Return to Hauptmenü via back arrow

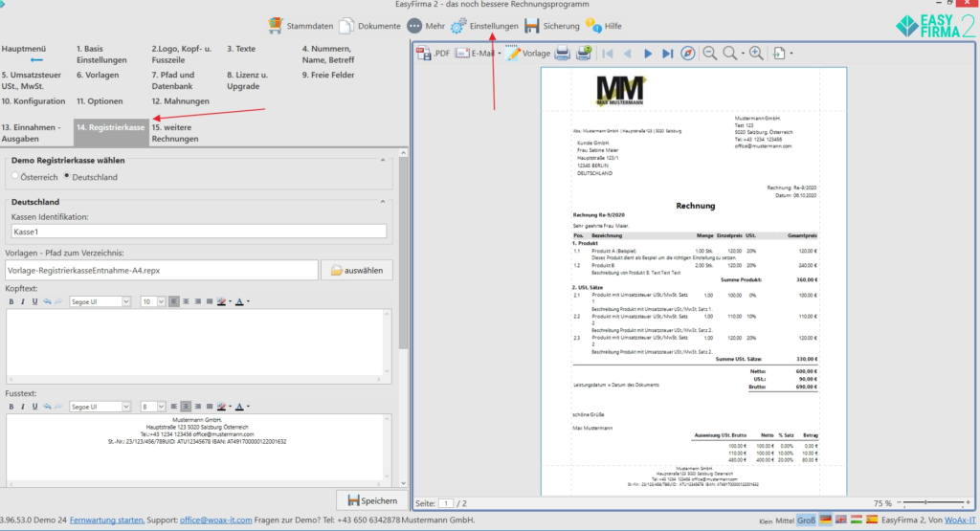tap(36, 60)
